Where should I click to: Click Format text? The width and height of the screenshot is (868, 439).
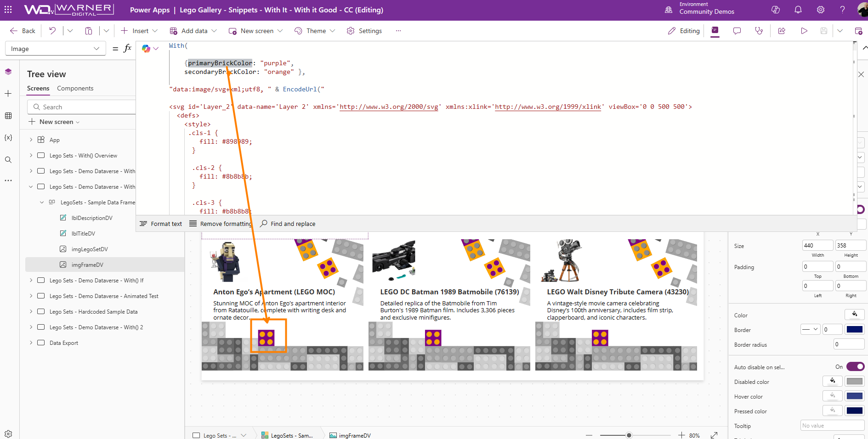click(x=161, y=224)
